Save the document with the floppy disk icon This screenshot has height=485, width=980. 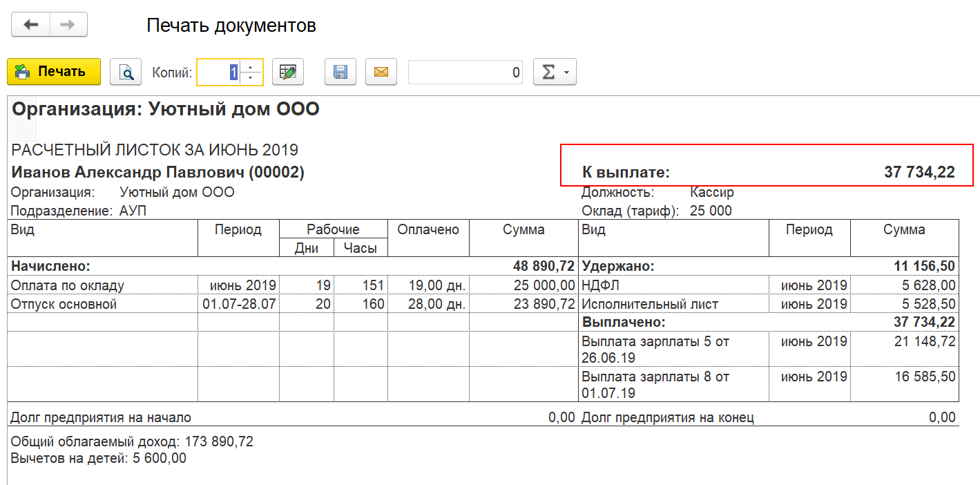point(340,72)
